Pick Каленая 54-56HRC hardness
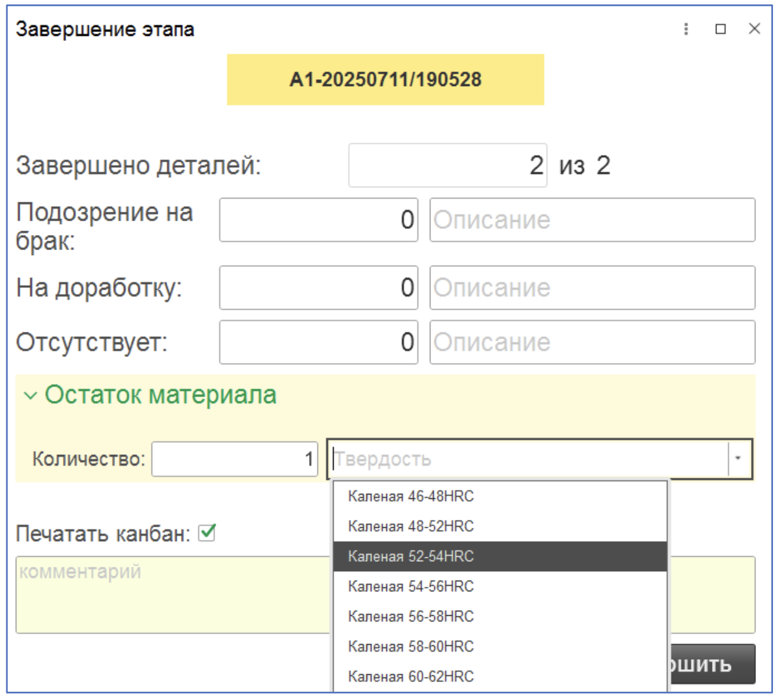Screen dimensions: 778x700 point(411,587)
